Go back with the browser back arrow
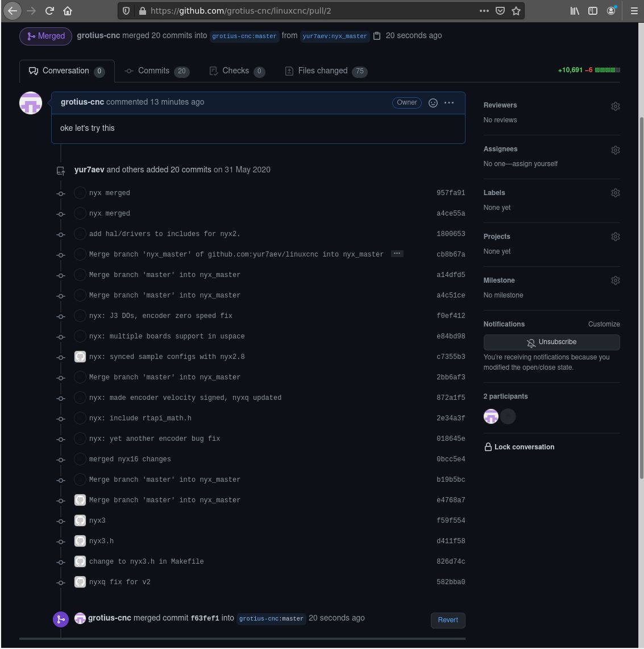Screen dimensions: 644x649 (x=13, y=11)
